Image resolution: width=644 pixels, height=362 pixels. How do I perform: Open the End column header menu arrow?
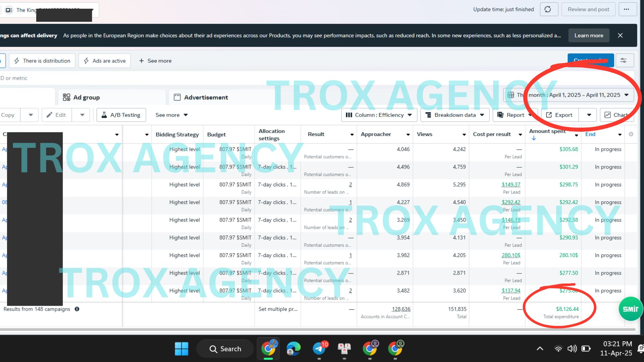click(620, 134)
